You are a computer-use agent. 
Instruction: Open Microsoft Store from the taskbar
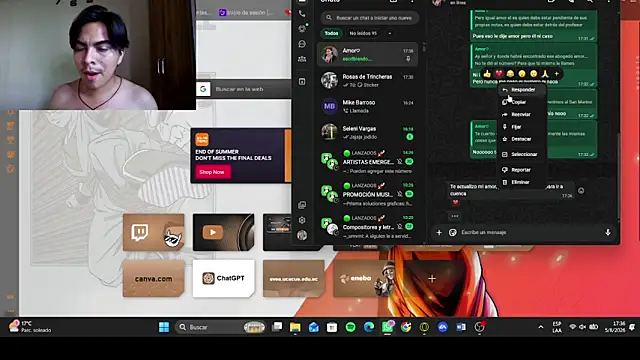332,327
